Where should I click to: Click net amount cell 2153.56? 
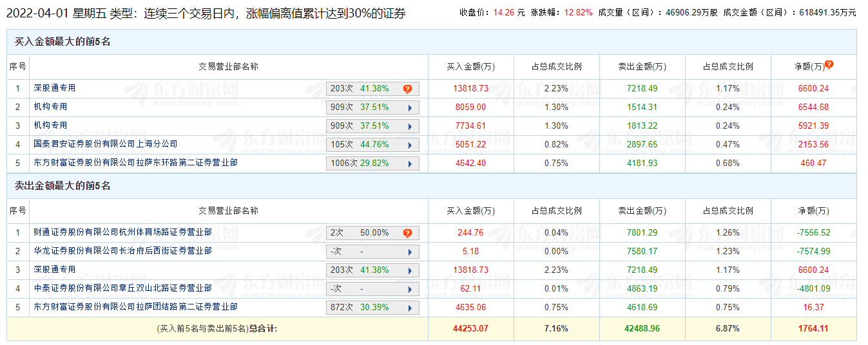[x=813, y=145]
